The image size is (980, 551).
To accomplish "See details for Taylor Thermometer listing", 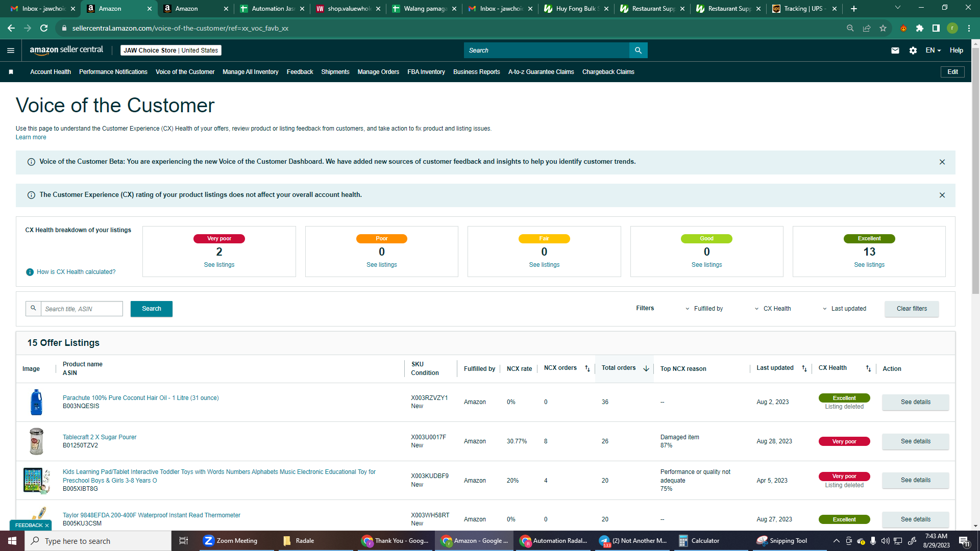I will (x=916, y=519).
